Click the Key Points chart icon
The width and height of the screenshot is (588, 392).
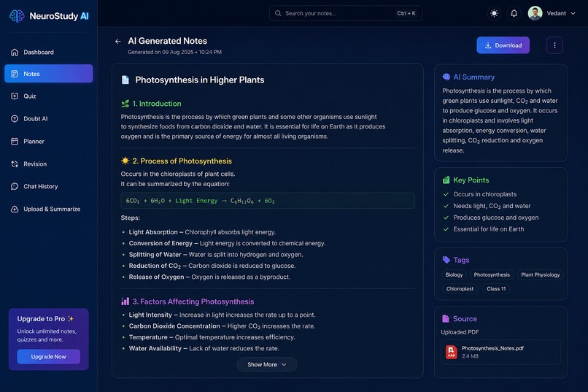click(x=446, y=180)
